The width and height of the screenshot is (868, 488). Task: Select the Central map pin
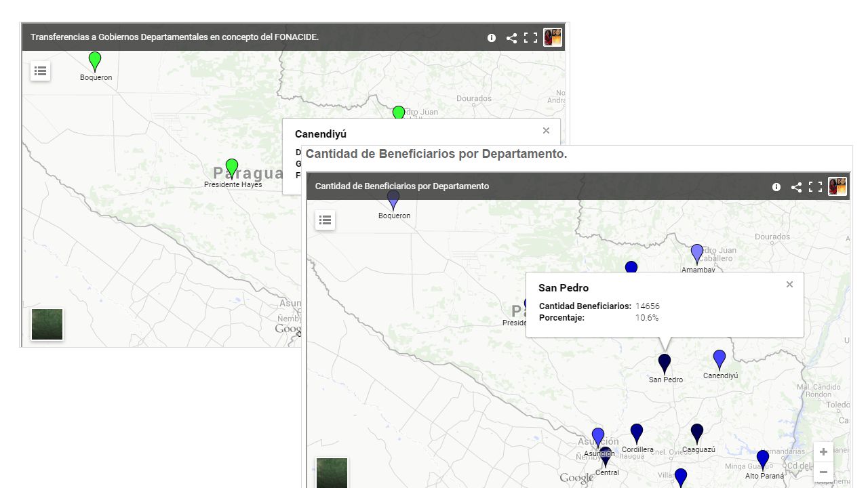pos(606,457)
